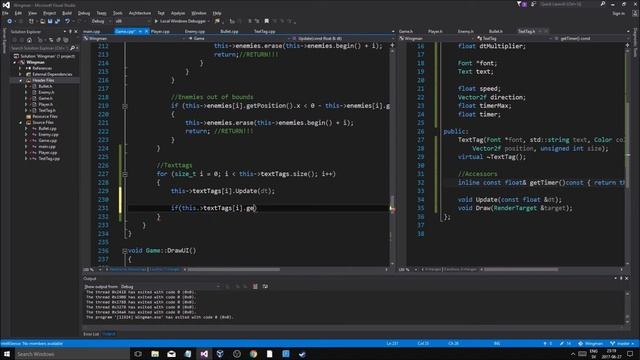The width and height of the screenshot is (640, 360).
Task: Click Wingman repository in status bar
Action: 591,344
